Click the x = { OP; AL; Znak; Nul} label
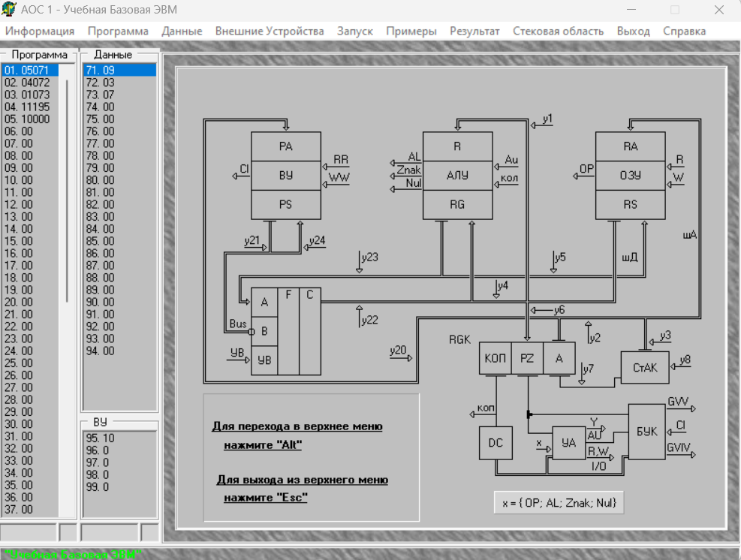 point(559,503)
